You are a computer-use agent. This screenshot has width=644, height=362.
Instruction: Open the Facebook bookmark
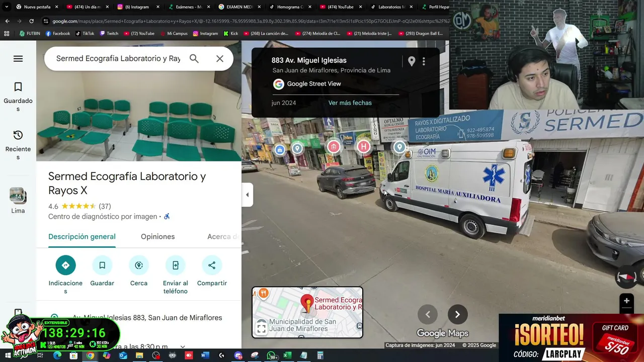click(x=58, y=34)
